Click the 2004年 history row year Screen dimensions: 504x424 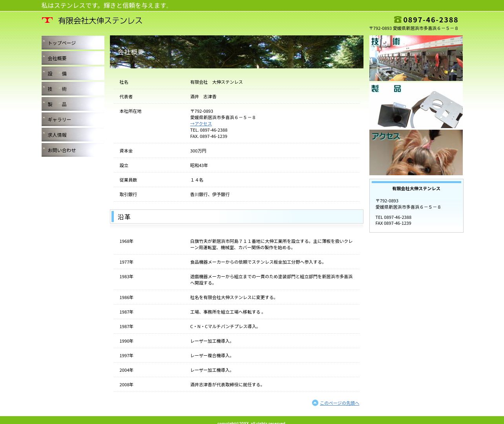[x=126, y=370]
